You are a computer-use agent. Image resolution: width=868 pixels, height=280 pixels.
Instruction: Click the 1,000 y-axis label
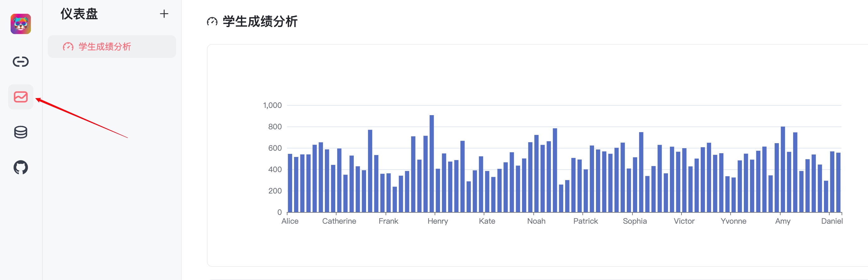272,105
